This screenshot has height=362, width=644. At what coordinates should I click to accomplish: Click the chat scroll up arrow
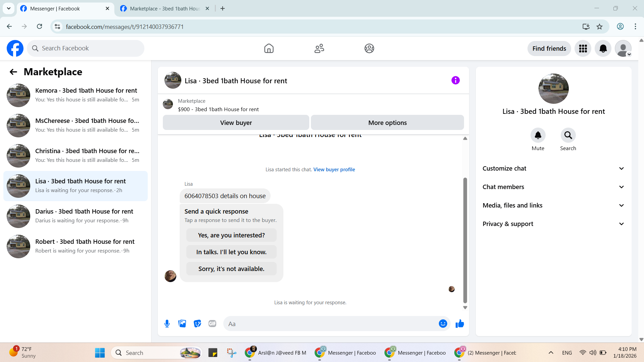point(465,138)
